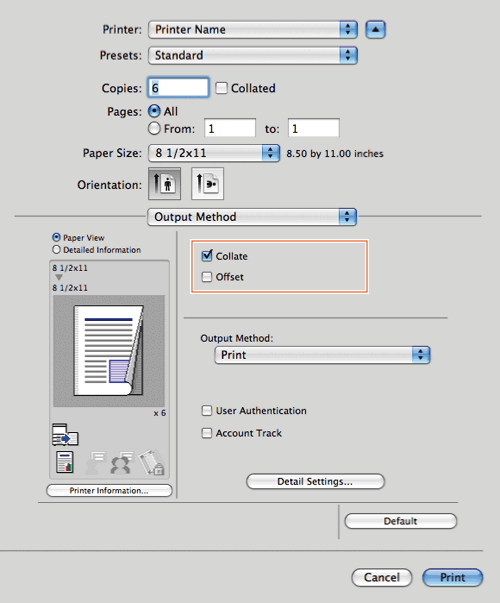This screenshot has height=603, width=500.
Task: Click the From page number field
Action: [x=230, y=128]
